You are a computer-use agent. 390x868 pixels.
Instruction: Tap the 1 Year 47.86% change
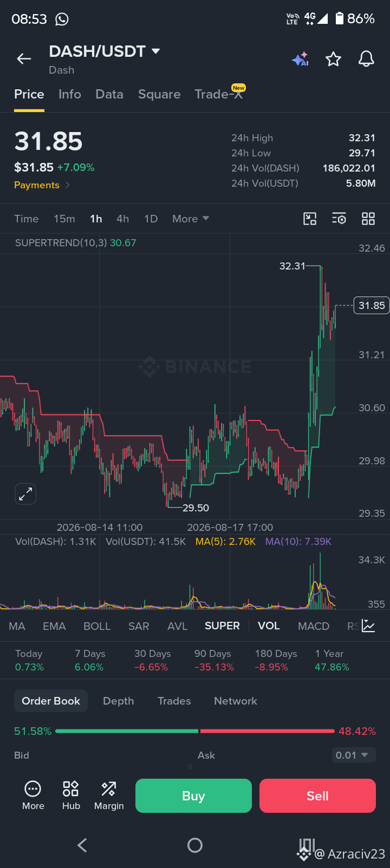[x=332, y=660]
